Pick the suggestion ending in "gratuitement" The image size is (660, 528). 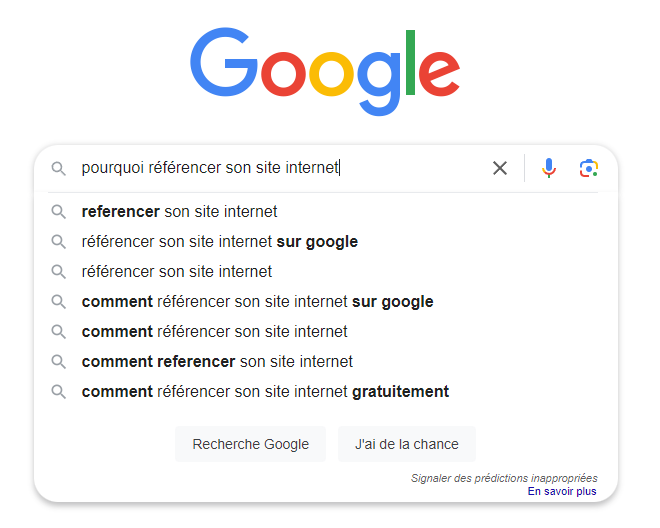(265, 392)
